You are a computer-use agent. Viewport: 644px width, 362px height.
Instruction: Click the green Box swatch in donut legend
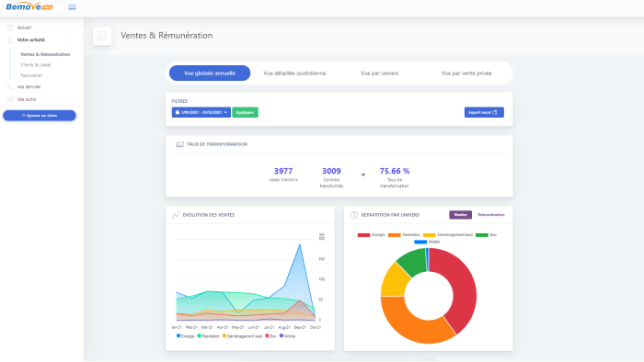click(x=482, y=235)
